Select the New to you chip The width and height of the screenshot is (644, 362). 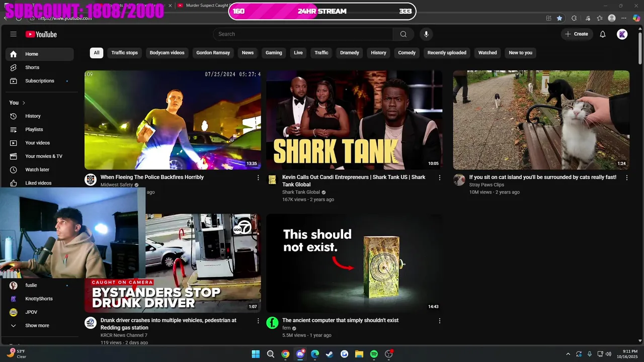tap(521, 53)
